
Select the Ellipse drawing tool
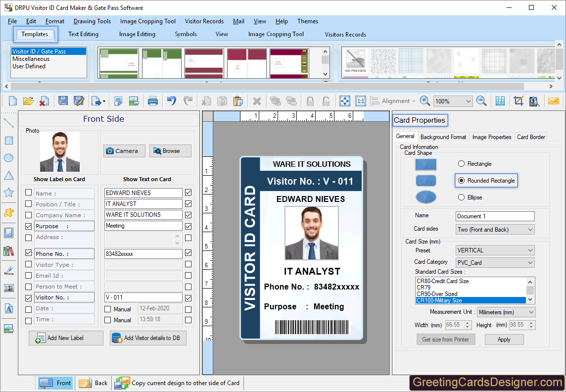pyautogui.click(x=8, y=157)
